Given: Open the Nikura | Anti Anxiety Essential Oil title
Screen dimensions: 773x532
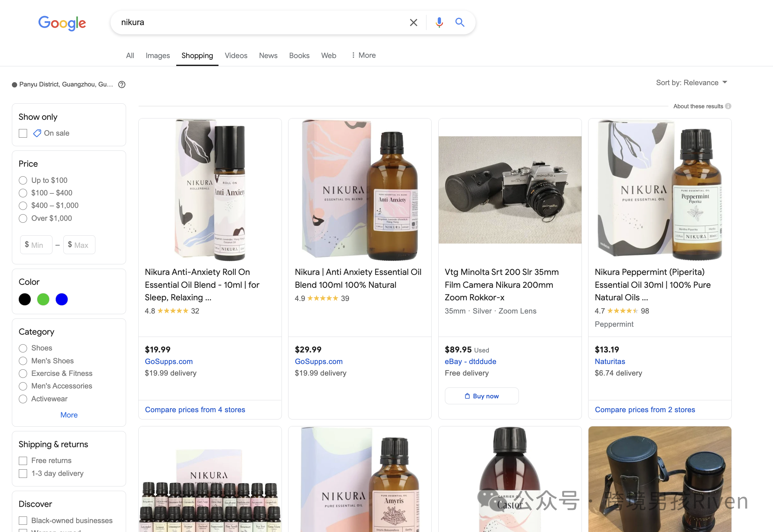Looking at the screenshot, I should tap(358, 278).
